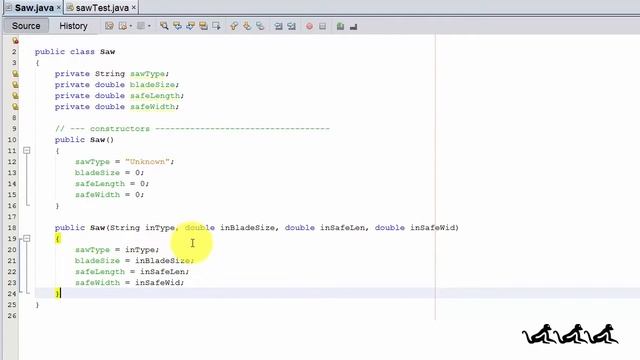Open the Forward history dropdown arrow
Image resolution: width=640 pixels, height=360 pixels.
(x=149, y=26)
